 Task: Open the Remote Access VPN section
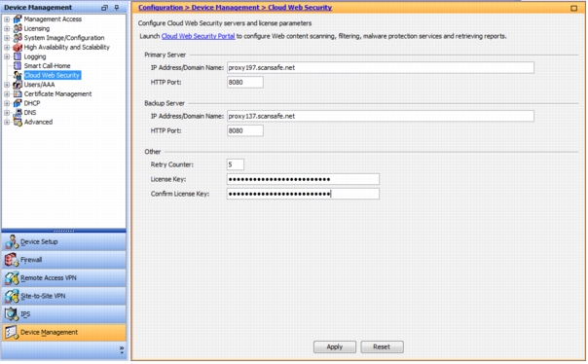[x=64, y=277]
